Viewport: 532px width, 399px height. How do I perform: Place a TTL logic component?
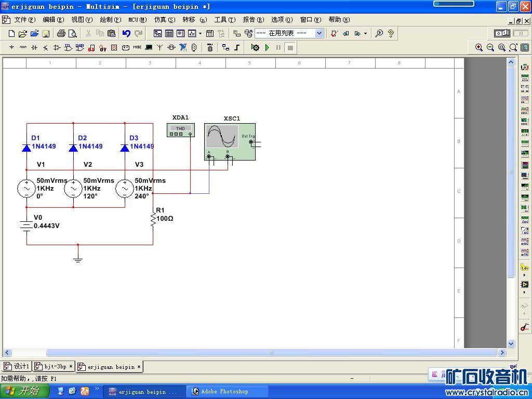point(69,47)
